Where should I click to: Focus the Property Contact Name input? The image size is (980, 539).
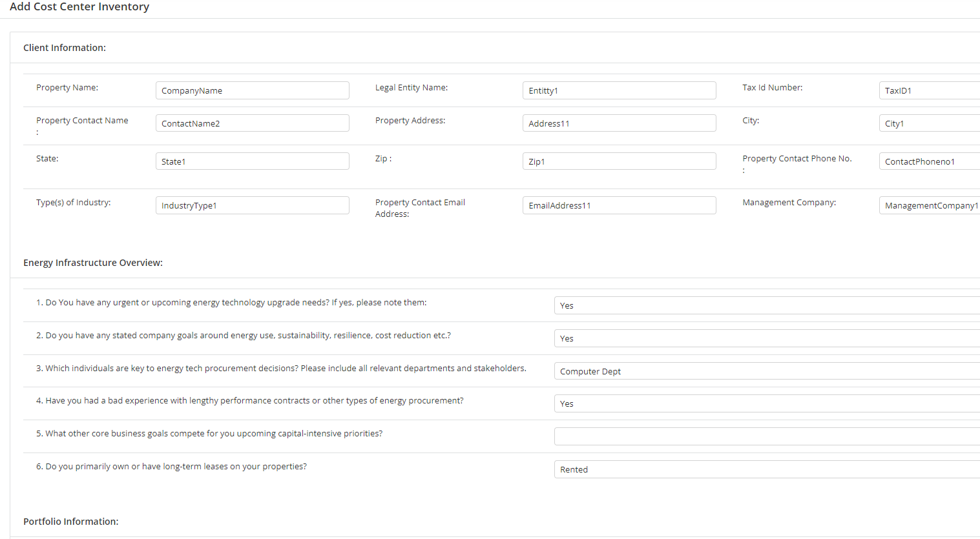(252, 123)
